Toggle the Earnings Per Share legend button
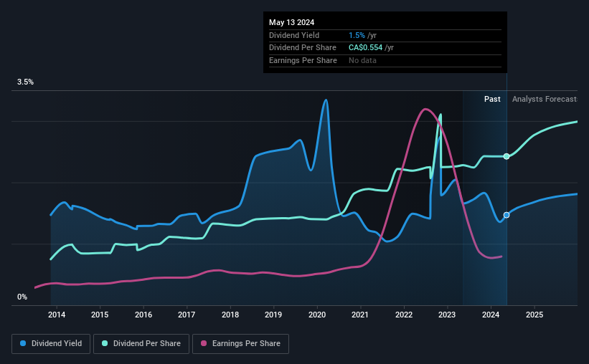Image resolution: width=589 pixels, height=364 pixels. (x=240, y=344)
